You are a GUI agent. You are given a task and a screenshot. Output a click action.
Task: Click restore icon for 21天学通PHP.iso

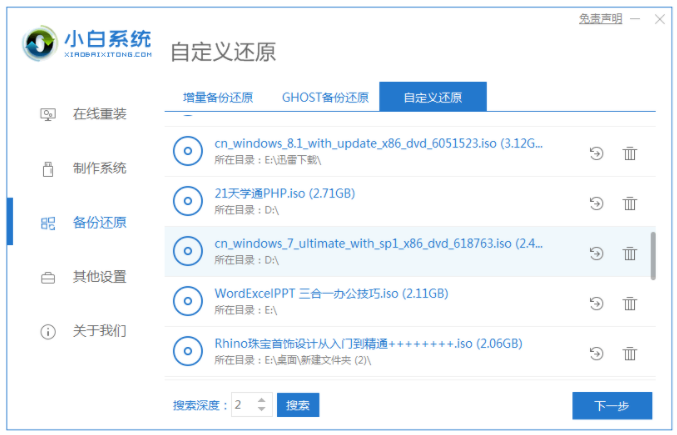click(597, 203)
